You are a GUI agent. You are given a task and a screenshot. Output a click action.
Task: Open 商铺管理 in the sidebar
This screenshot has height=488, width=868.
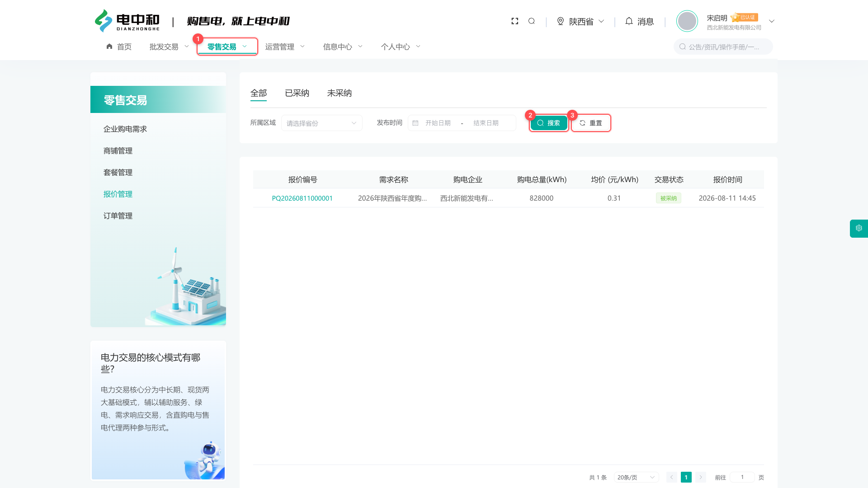(x=118, y=151)
